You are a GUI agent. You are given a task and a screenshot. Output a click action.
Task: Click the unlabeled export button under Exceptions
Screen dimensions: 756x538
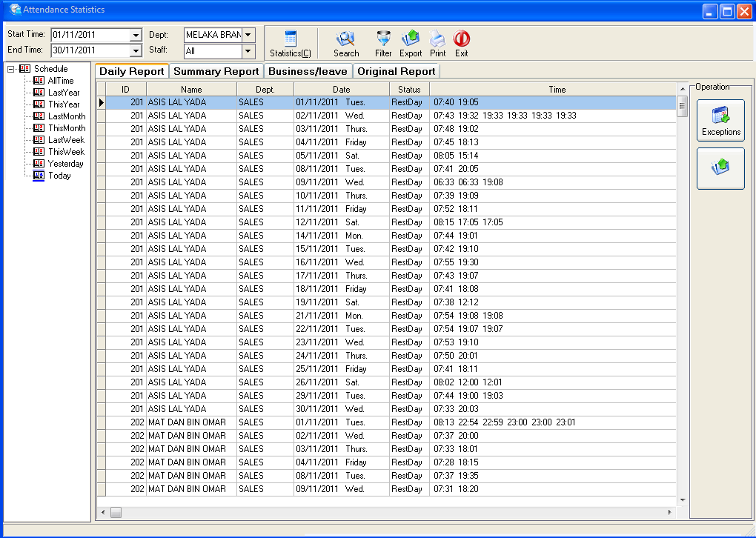(x=721, y=169)
